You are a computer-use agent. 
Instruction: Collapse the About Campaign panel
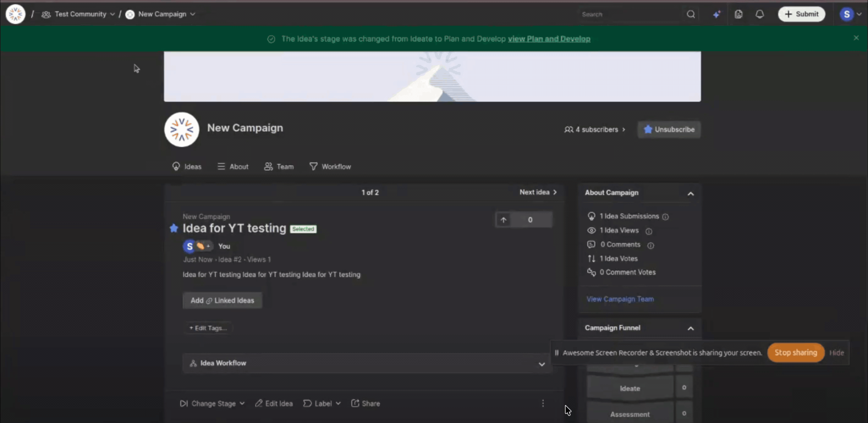click(x=690, y=194)
